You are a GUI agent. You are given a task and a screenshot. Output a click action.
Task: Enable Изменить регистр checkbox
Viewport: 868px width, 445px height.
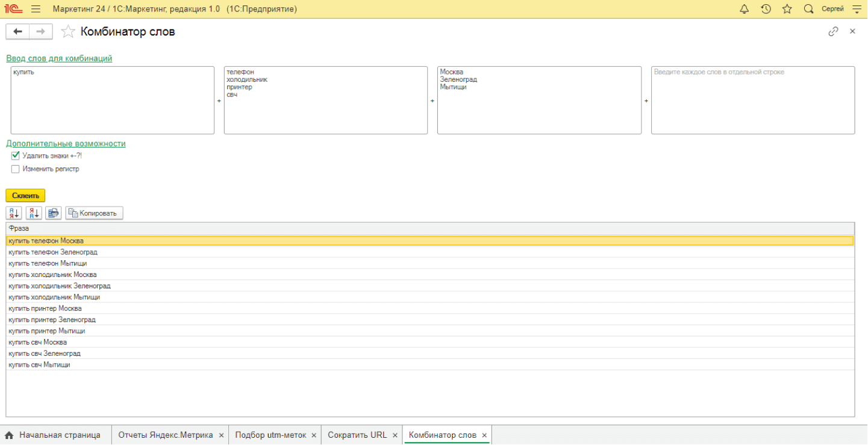pos(16,169)
